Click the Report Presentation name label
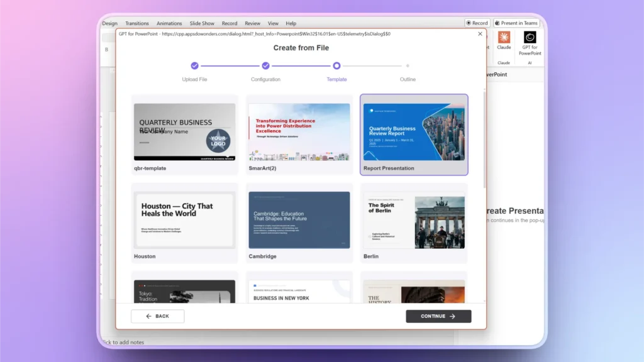This screenshot has width=644, height=362. [389, 168]
